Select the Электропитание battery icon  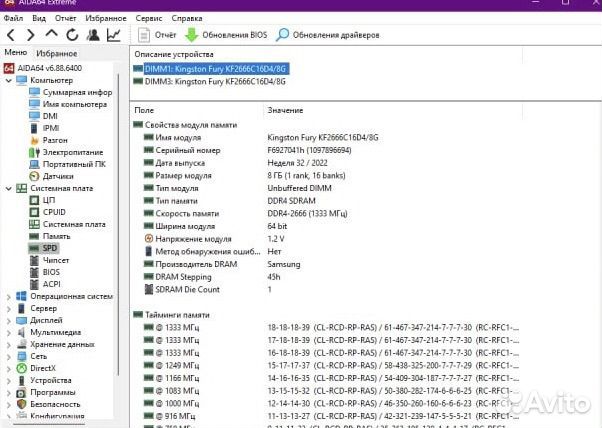tap(34, 152)
